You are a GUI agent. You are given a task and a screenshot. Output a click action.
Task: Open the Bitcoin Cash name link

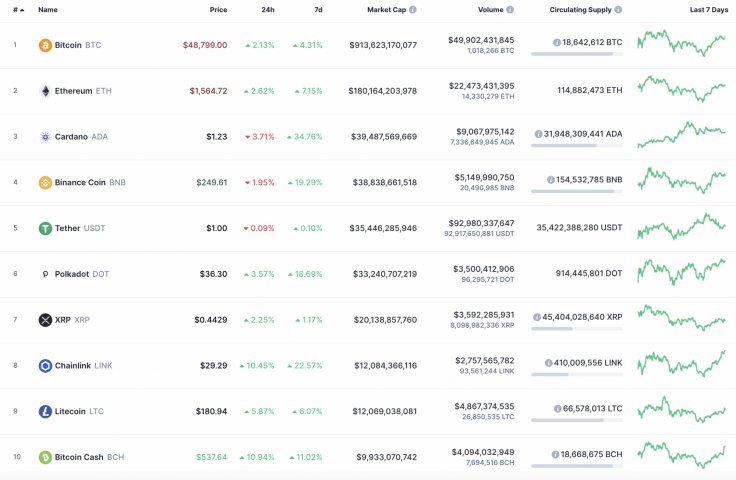click(79, 457)
